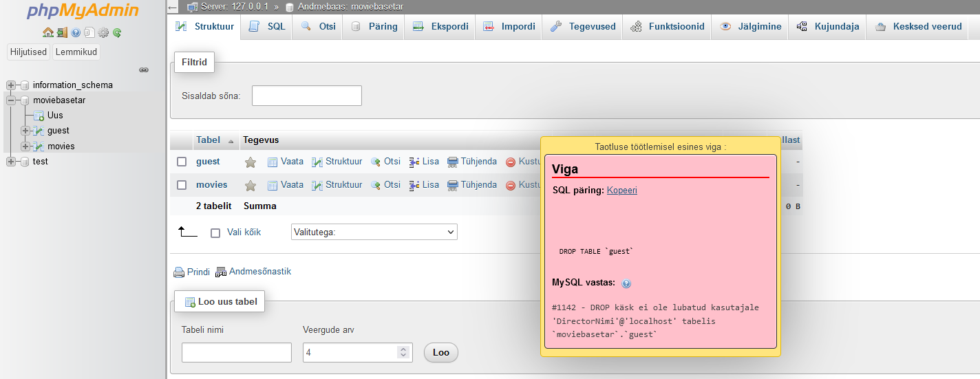Click the log out door icon
The width and height of the screenshot is (980, 379).
[x=62, y=32]
